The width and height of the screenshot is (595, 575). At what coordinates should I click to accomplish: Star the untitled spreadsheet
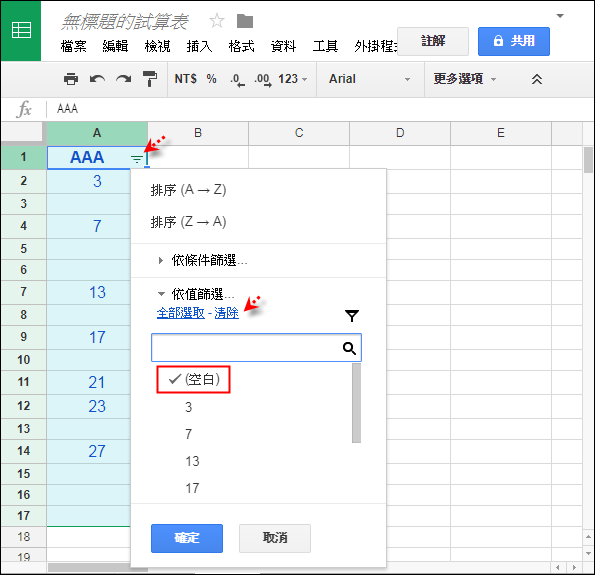(217, 21)
